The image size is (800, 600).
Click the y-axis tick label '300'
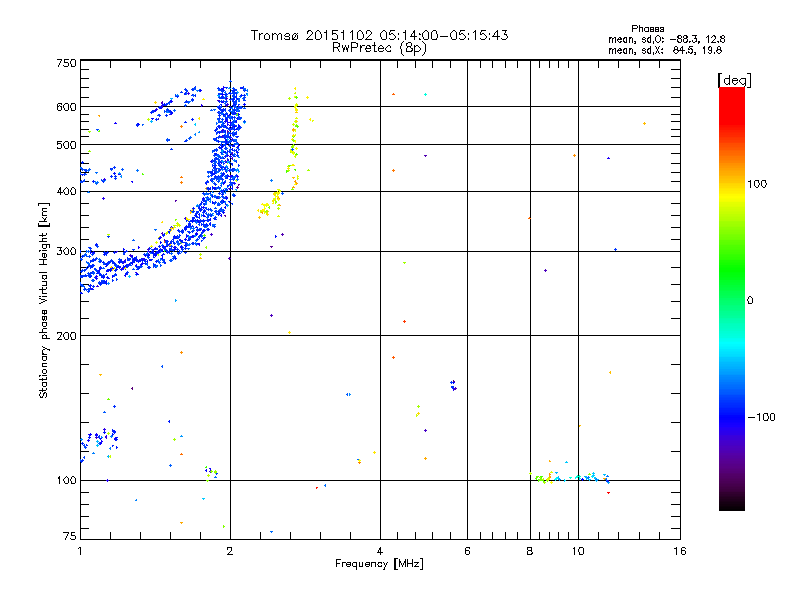click(x=67, y=252)
